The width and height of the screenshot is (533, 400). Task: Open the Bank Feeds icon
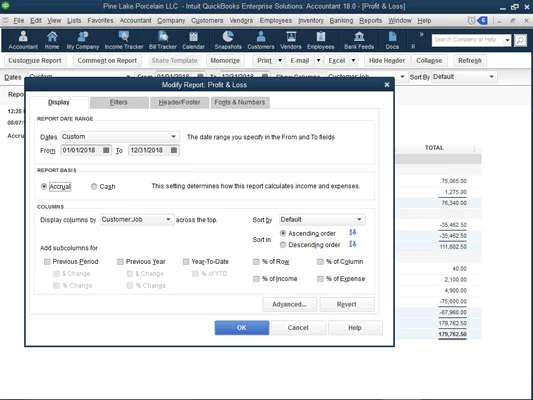359,40
